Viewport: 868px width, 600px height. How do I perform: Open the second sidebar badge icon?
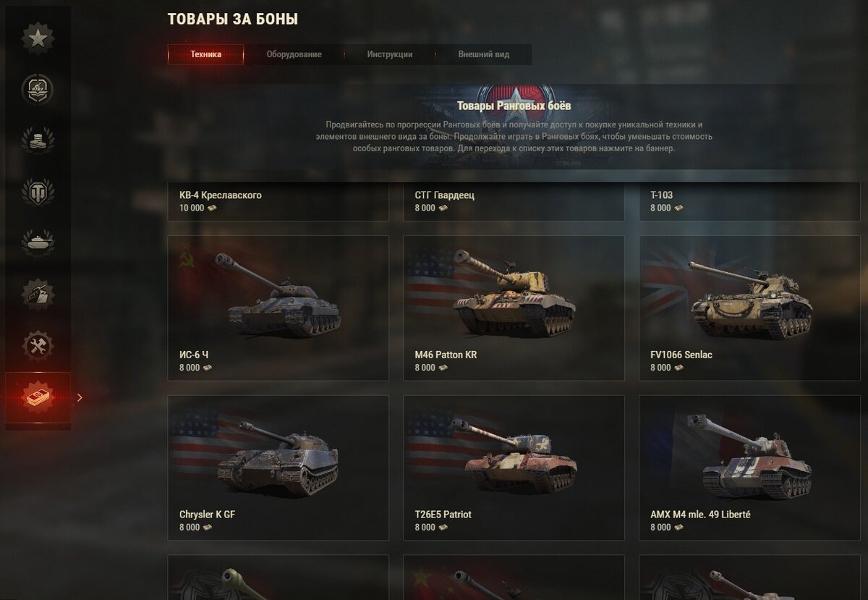click(x=38, y=89)
